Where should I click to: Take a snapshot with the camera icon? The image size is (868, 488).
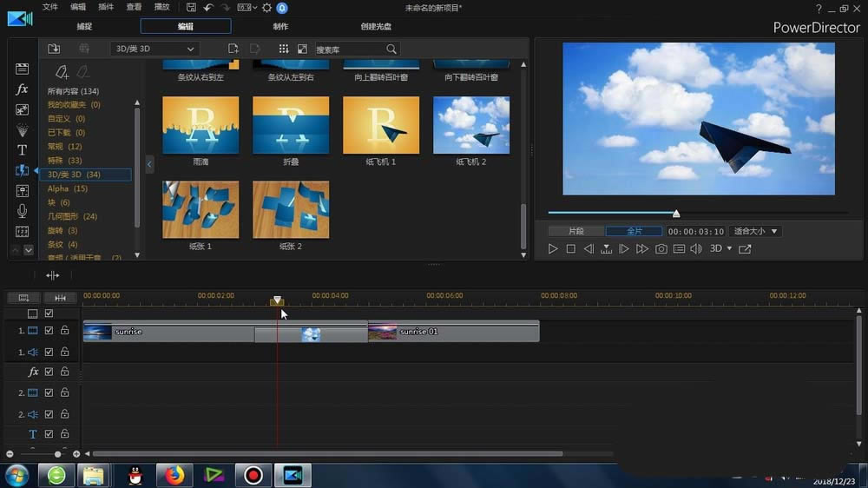click(x=661, y=249)
